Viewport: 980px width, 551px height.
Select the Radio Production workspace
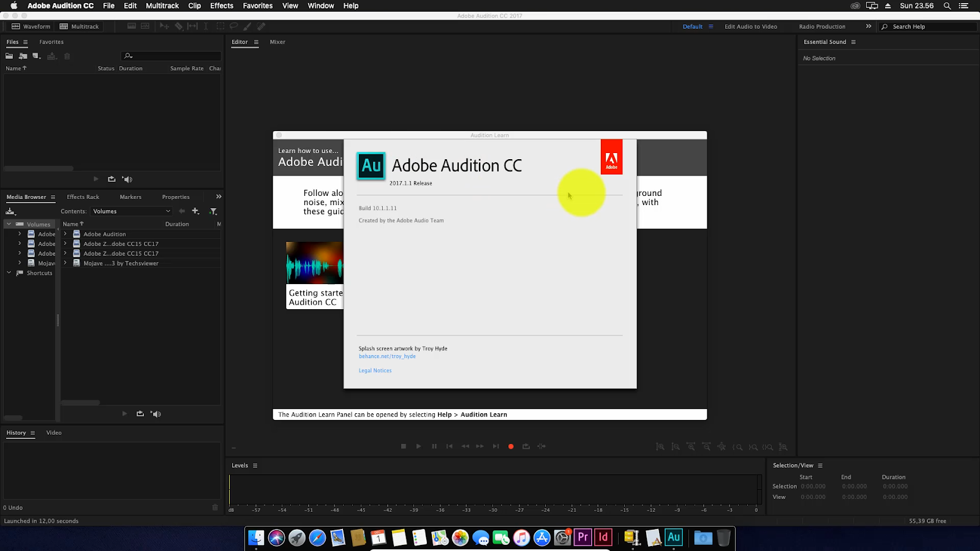pyautogui.click(x=822, y=26)
